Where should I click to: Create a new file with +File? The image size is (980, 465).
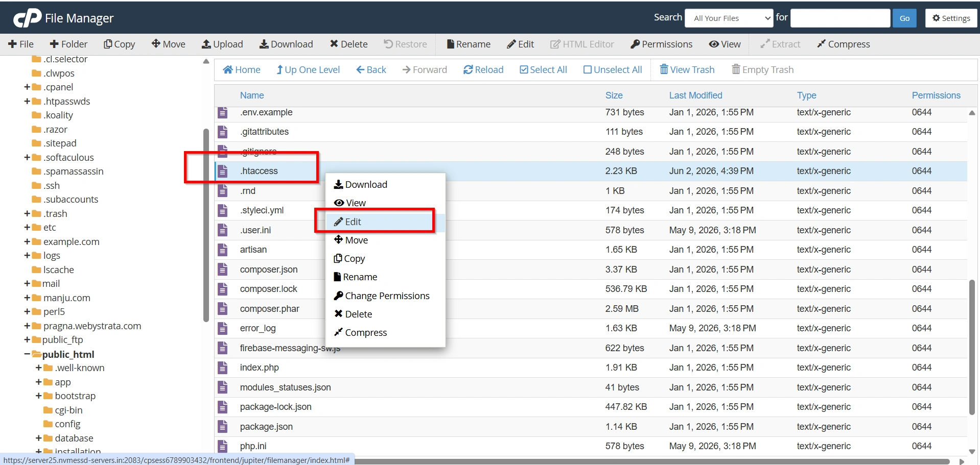point(21,44)
